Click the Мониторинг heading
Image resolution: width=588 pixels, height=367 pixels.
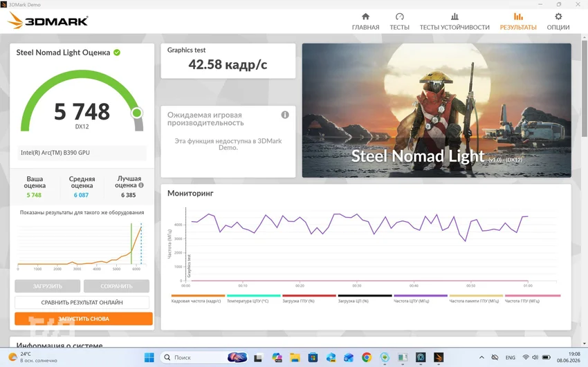[190, 194]
